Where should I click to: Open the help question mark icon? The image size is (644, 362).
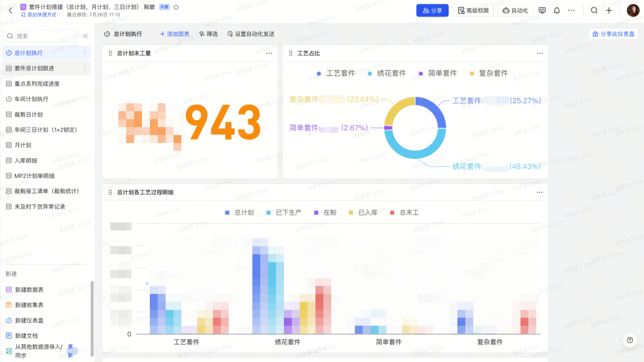point(630,340)
